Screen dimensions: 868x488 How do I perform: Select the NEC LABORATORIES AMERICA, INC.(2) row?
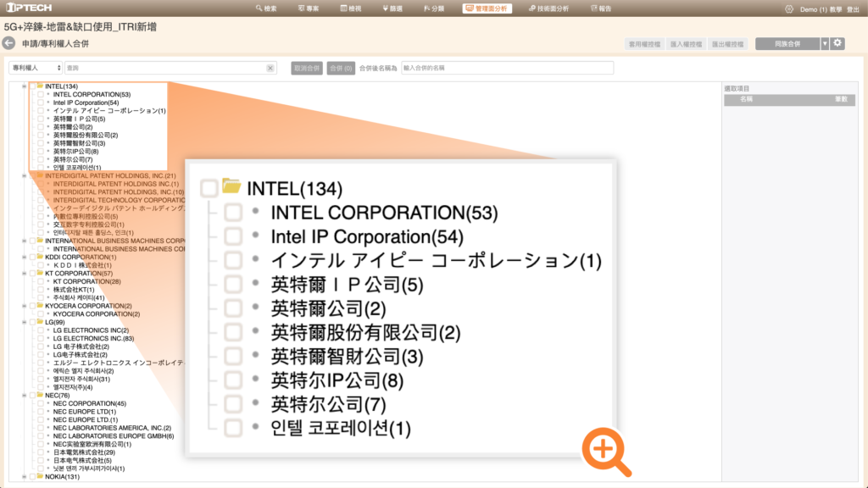pos(112,428)
